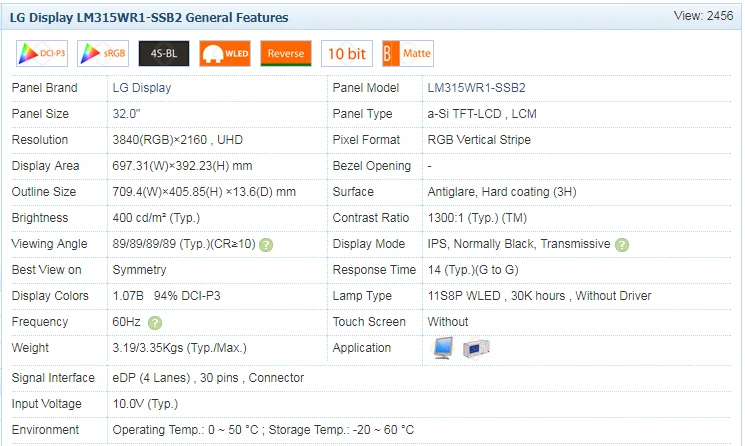The image size is (745, 446).
Task: Click the industrial equipment application icon
Action: [x=477, y=349]
